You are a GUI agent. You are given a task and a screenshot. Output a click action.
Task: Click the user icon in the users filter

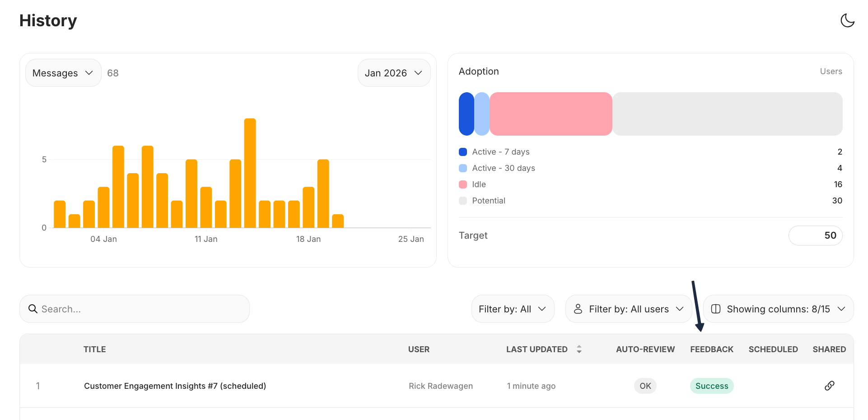pyautogui.click(x=578, y=309)
